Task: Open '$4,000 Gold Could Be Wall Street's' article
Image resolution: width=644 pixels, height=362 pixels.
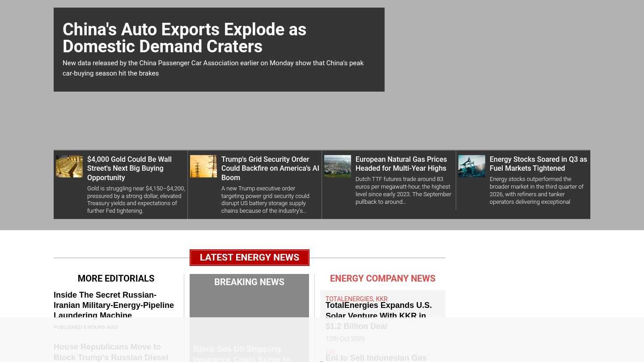Action: tap(129, 168)
